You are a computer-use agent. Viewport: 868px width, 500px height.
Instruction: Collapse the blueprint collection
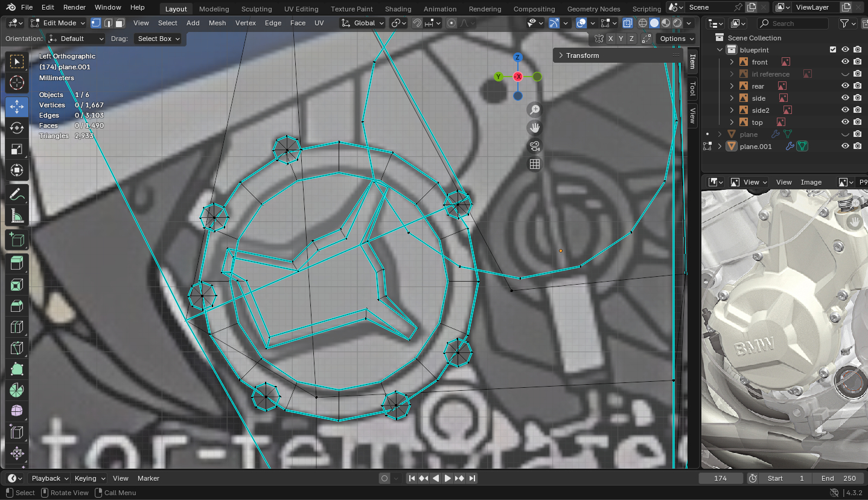[x=720, y=49]
